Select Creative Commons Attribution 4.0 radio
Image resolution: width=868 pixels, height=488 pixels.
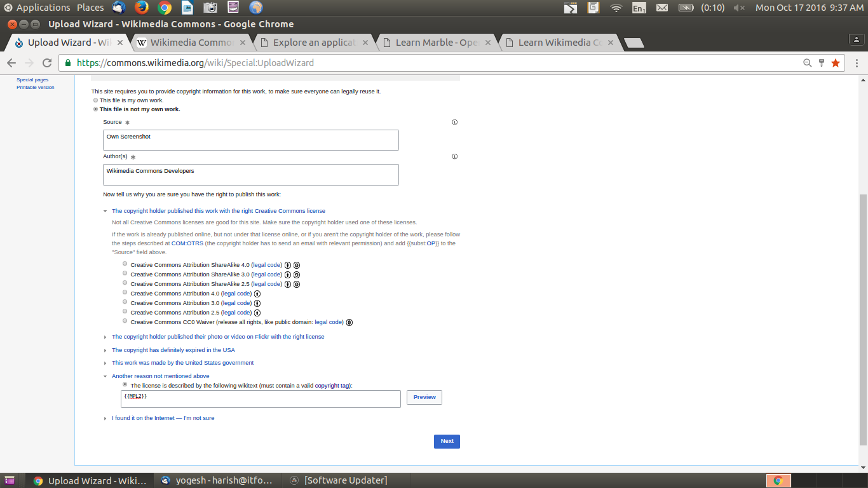[125, 292]
